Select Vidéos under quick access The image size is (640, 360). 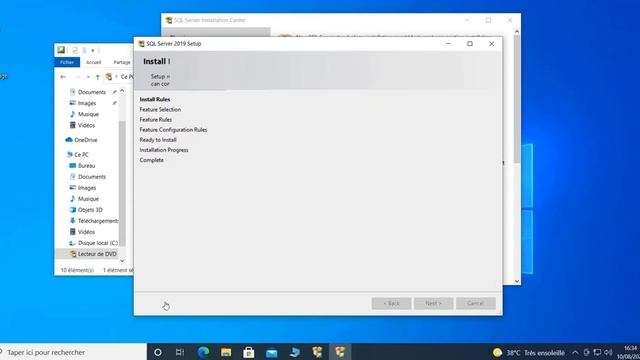(x=86, y=125)
